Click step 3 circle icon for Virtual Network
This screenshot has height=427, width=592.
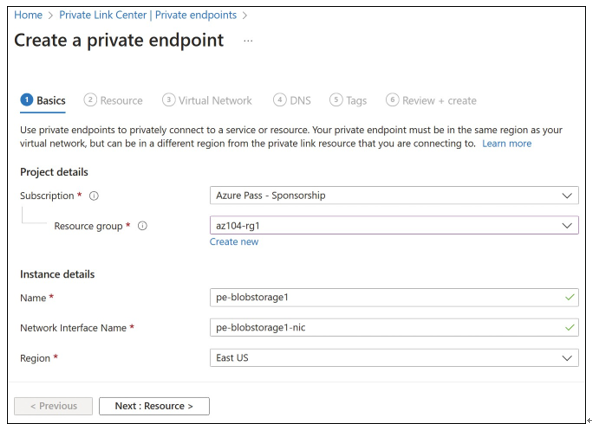point(168,100)
